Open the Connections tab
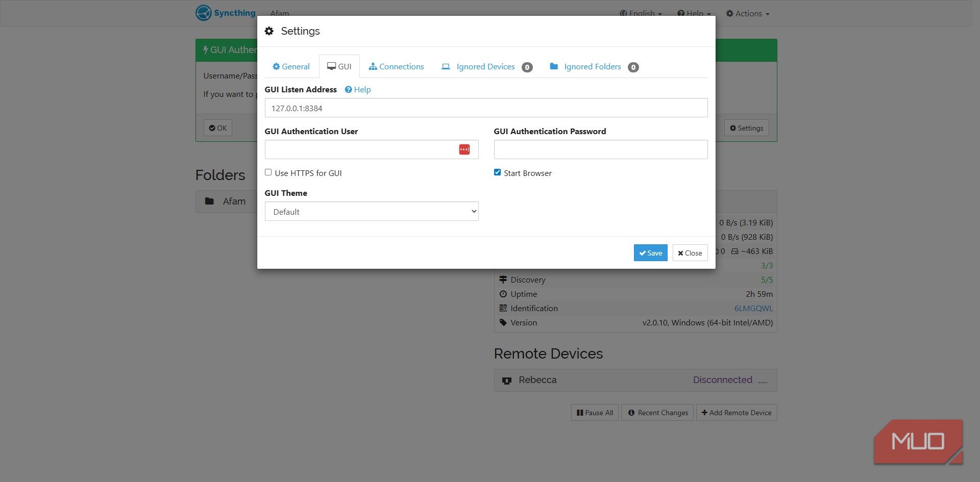Viewport: 980px width, 482px height. 397,66
